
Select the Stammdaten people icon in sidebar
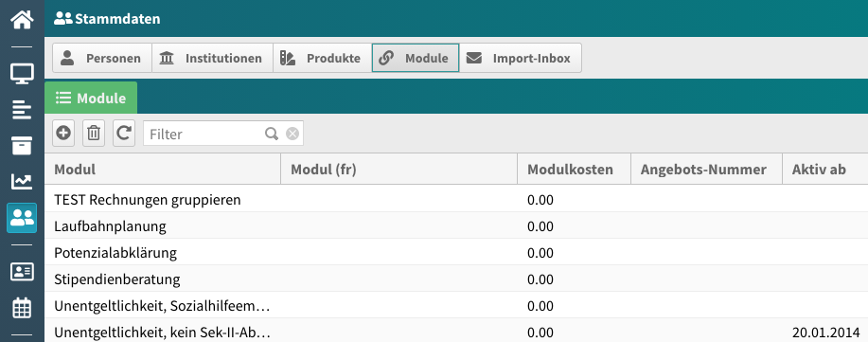click(x=22, y=218)
